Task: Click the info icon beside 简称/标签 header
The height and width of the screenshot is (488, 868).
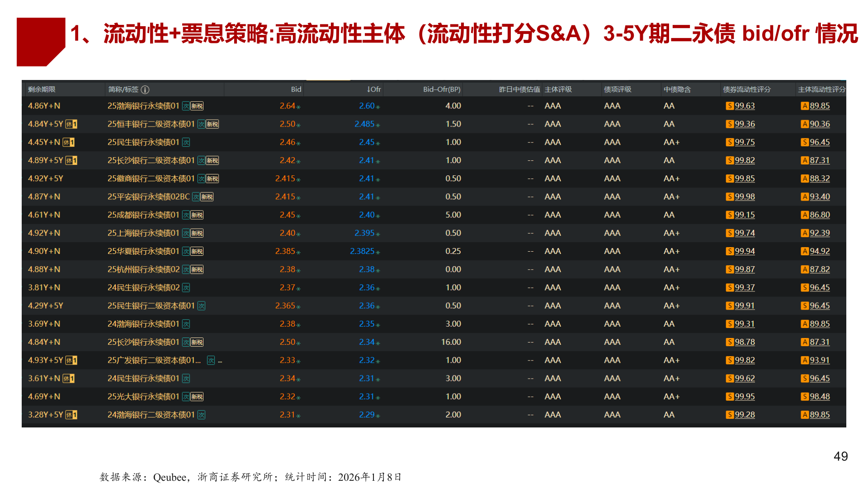Action: coord(145,89)
